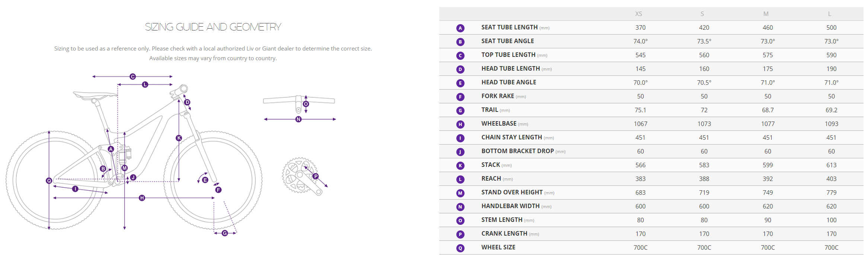
Task: Click the N marker under the handlebar drawing
Action: tap(299, 119)
